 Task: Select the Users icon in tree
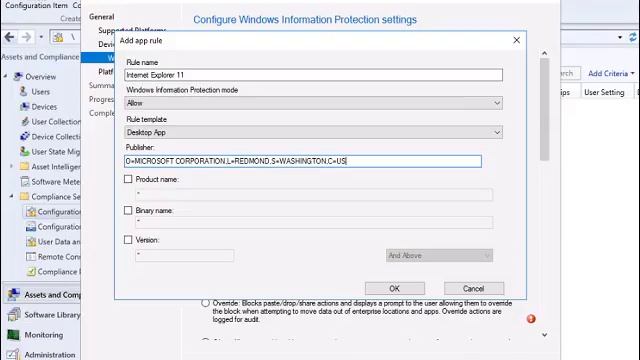click(24, 91)
